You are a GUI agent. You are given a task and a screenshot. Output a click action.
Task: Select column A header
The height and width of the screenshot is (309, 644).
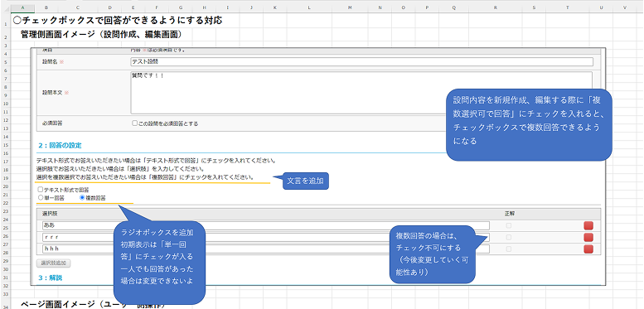coord(22,7)
